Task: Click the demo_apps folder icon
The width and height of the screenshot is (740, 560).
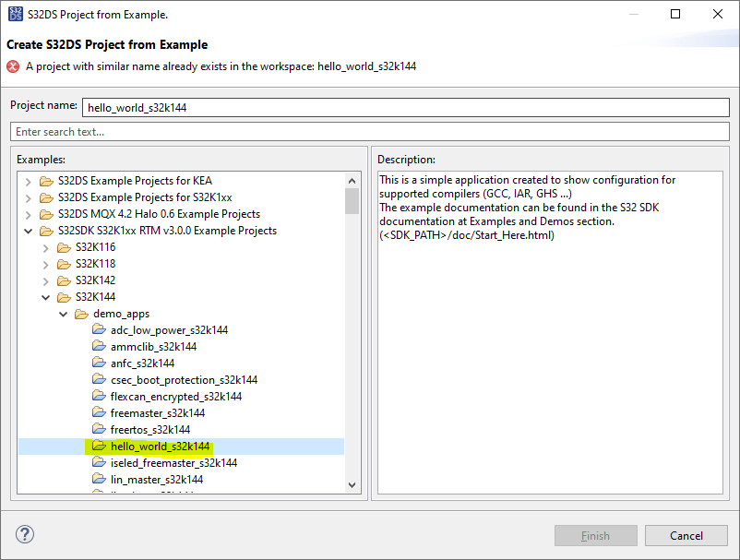Action: 81,314
